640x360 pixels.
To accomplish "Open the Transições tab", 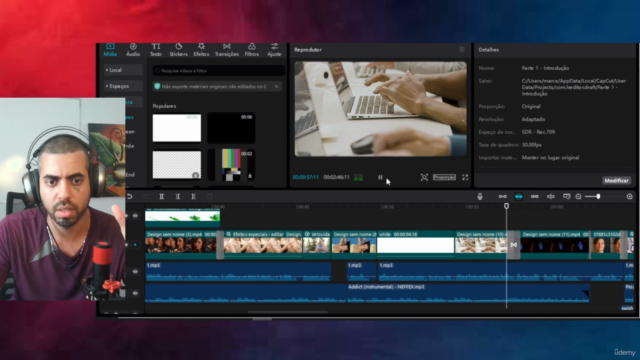I will click(x=227, y=50).
